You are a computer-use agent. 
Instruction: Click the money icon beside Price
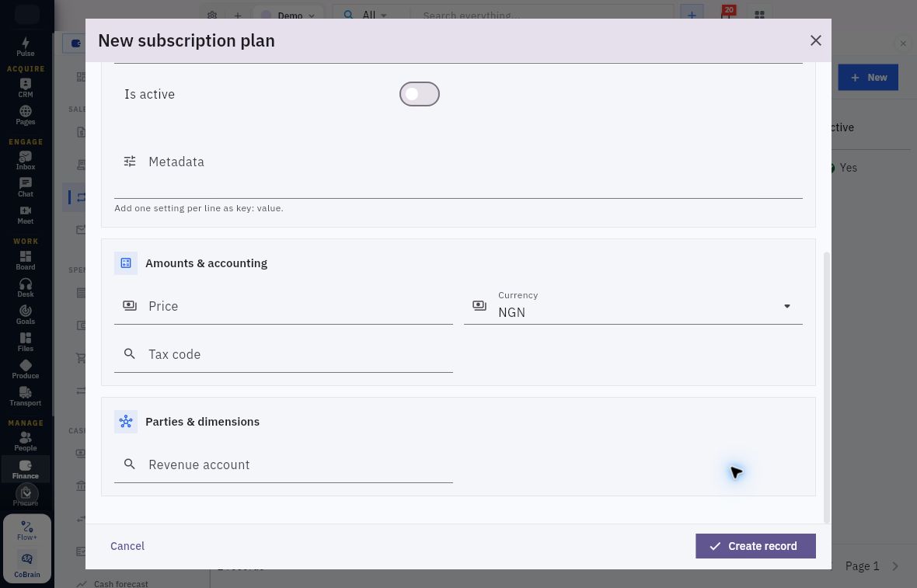(x=130, y=306)
